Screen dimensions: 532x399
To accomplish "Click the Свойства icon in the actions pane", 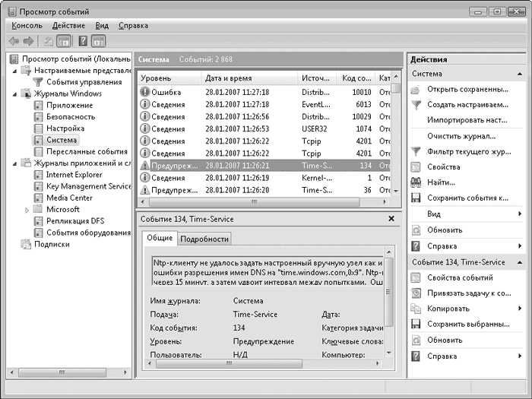I will [x=416, y=167].
